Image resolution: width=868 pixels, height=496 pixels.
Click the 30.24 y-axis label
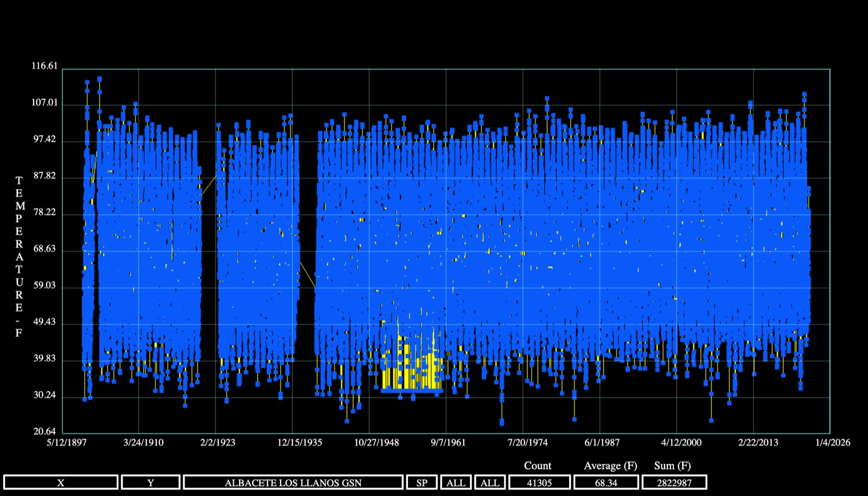(x=44, y=395)
